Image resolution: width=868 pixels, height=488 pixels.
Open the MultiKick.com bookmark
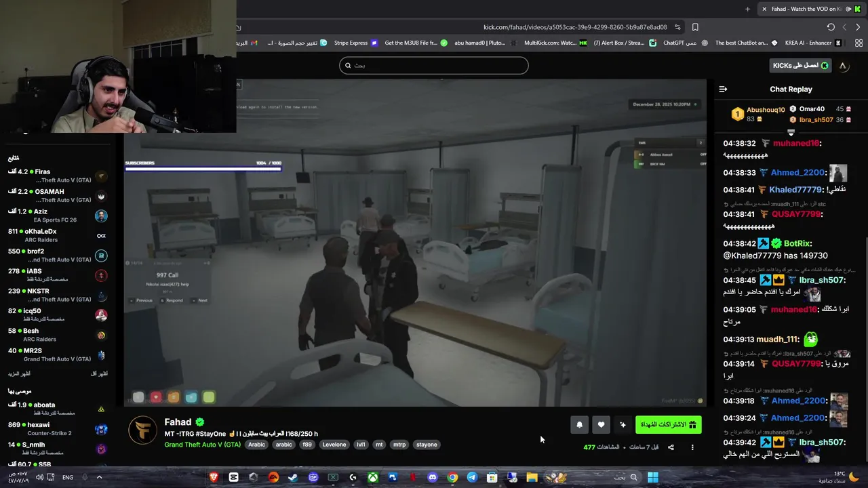555,43
